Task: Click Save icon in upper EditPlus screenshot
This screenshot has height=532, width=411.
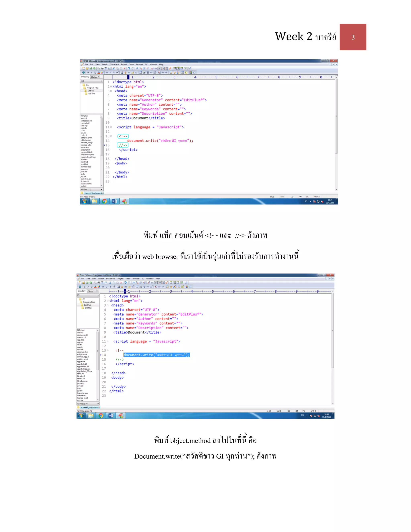Action: click(x=91, y=68)
